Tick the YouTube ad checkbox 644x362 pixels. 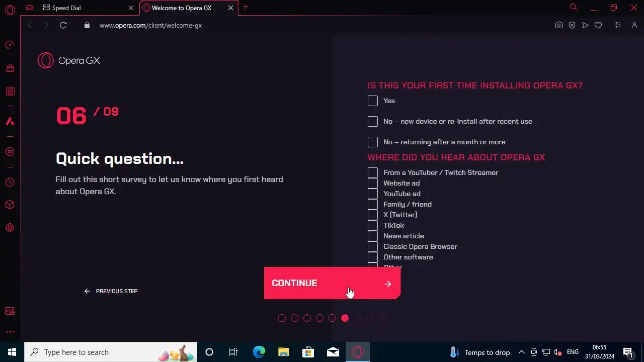click(373, 194)
